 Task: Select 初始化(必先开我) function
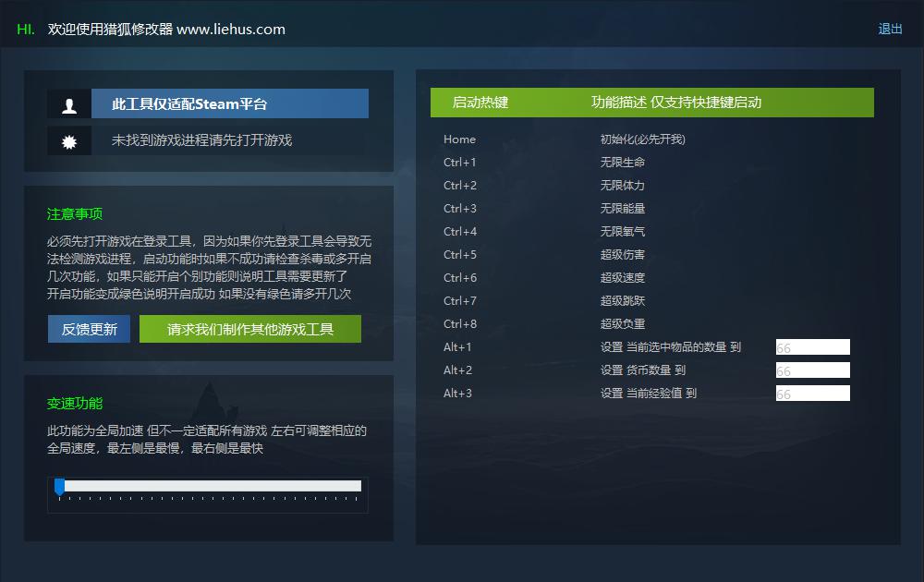[643, 139]
